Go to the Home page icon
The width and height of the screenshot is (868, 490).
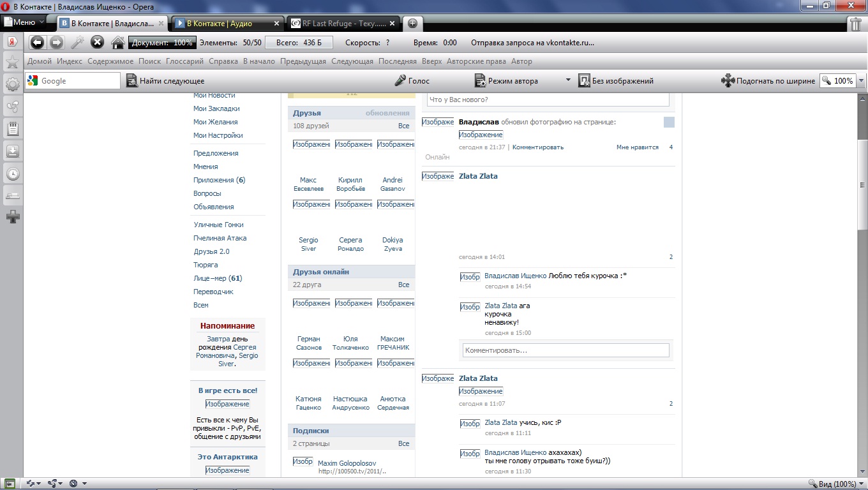[118, 43]
